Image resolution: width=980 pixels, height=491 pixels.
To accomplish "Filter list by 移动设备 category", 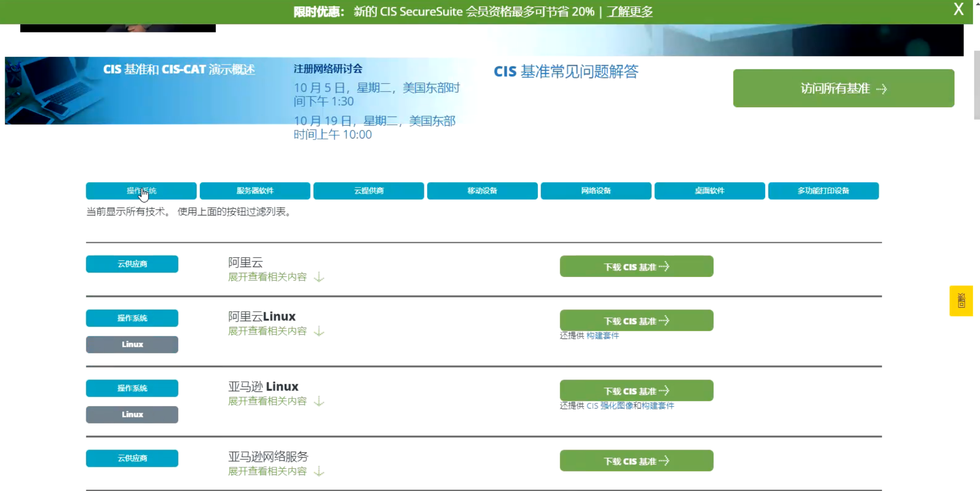I will (482, 191).
